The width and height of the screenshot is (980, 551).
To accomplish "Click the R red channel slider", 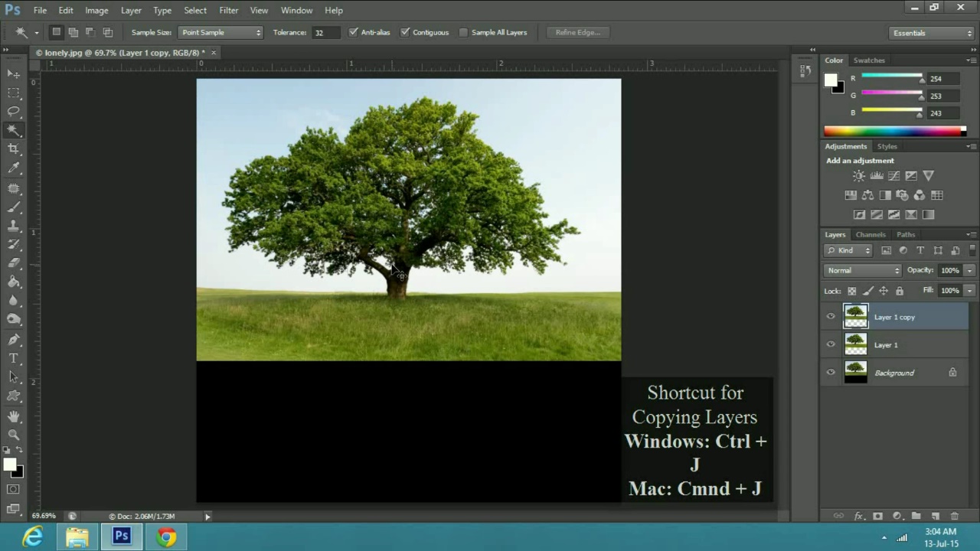I will pos(892,77).
